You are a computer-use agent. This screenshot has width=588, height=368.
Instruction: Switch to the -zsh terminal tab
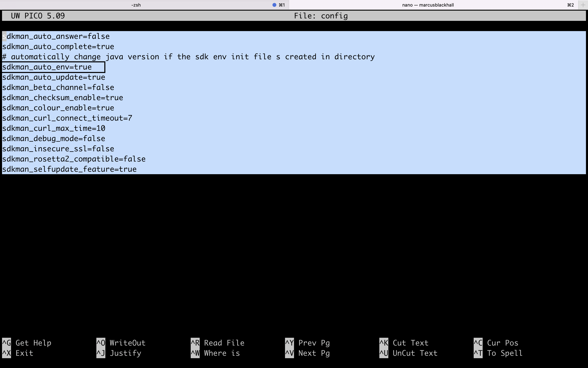tap(144, 5)
